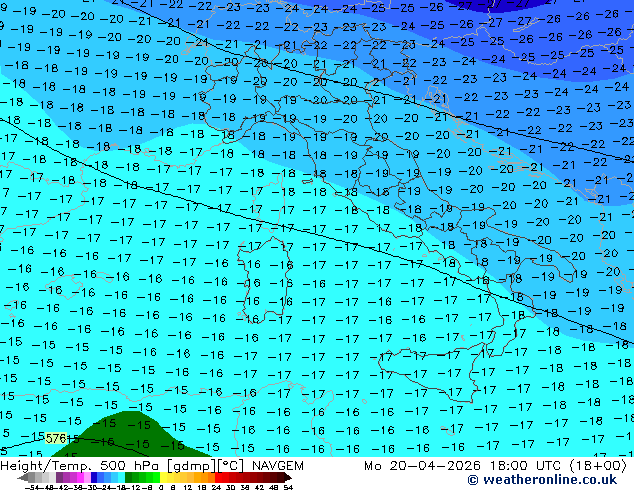Click the legend's right end arrow tip
This screenshot has width=634, height=490.
[x=290, y=477]
